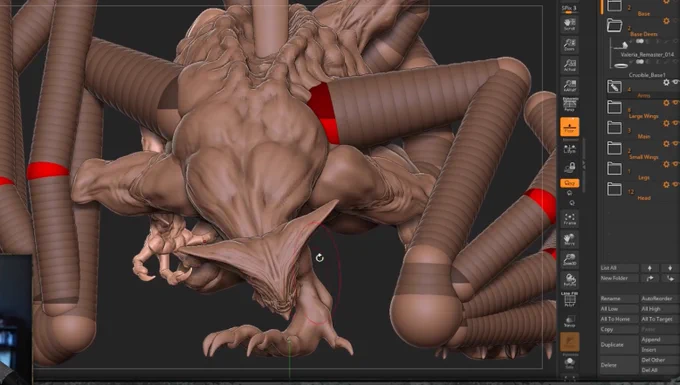Expand the Arms folder icon
Viewport: 680px width, 385px height.
pos(614,86)
